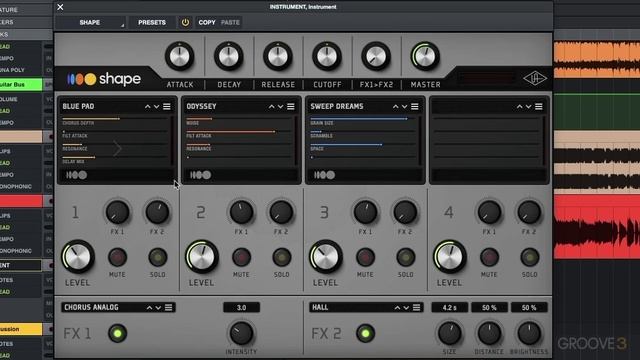Click Chorus Analog effect name
The image size is (640, 360).
point(91,307)
